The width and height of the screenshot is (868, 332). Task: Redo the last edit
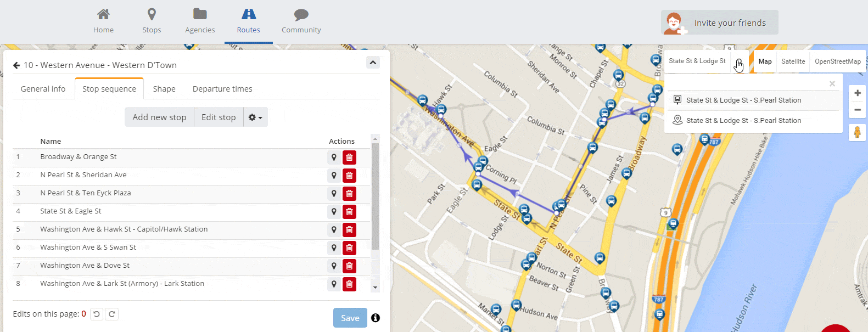pos(112,314)
